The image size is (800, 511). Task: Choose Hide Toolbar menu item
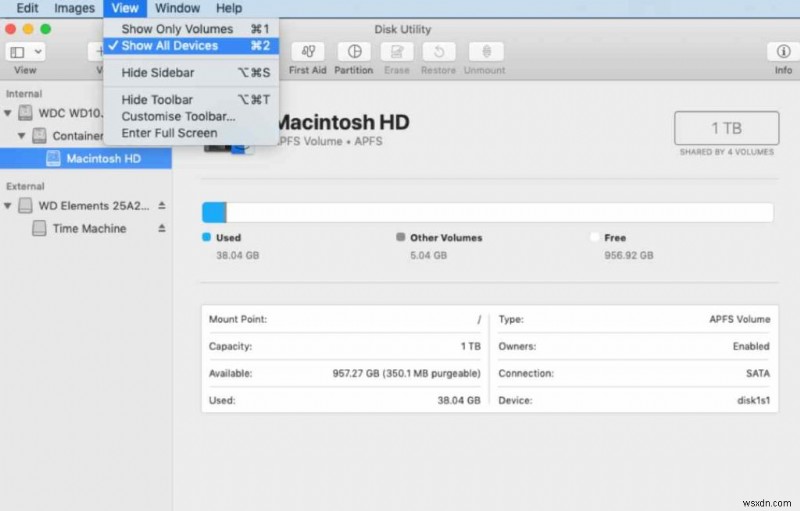(x=191, y=99)
